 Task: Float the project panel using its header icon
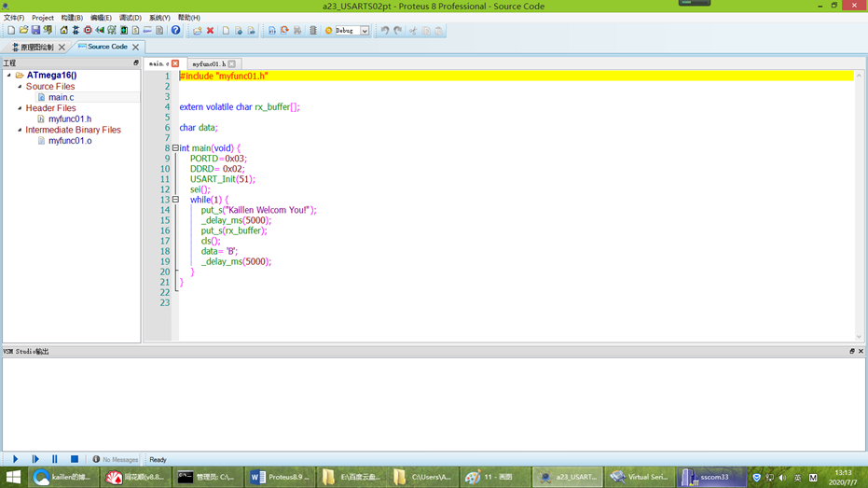point(135,63)
